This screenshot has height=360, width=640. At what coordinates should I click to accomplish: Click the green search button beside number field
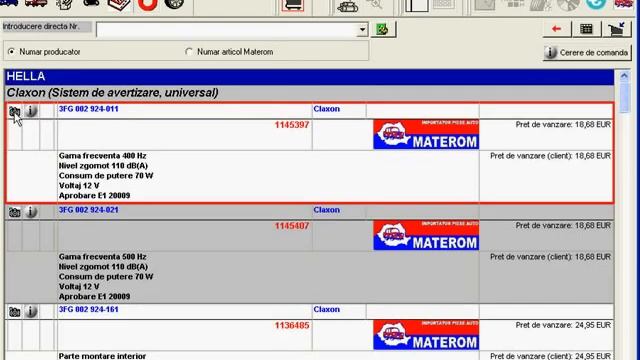pyautogui.click(x=383, y=29)
